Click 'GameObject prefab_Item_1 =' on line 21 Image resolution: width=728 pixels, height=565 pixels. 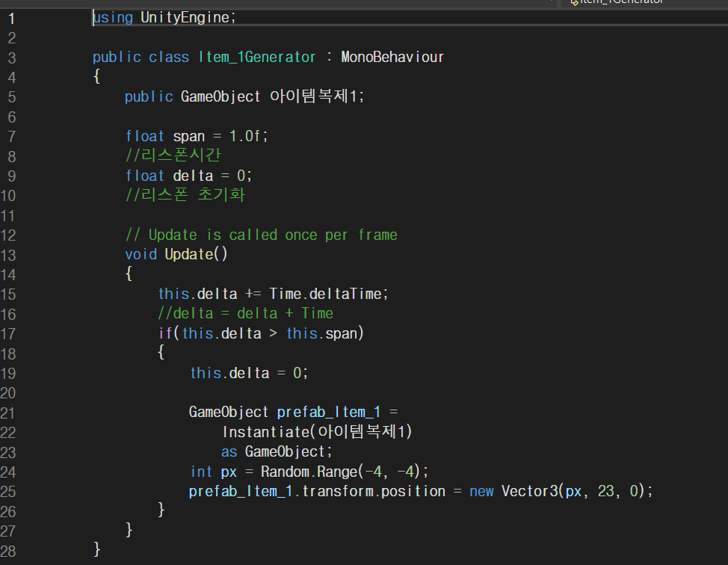[294, 413]
